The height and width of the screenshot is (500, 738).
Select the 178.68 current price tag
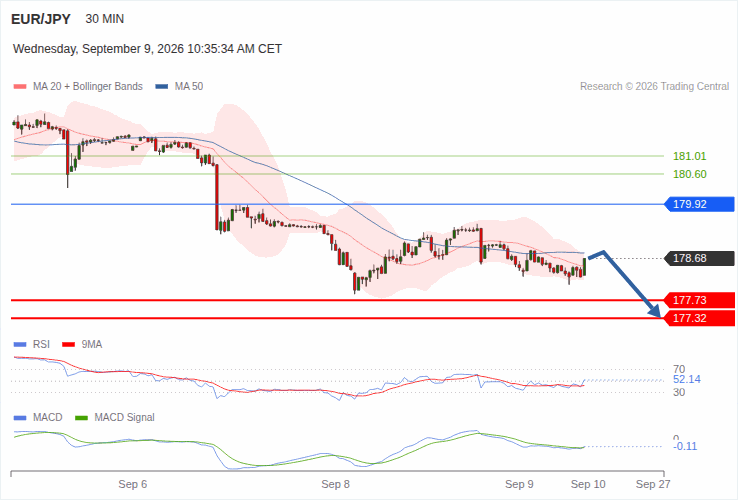point(699,258)
